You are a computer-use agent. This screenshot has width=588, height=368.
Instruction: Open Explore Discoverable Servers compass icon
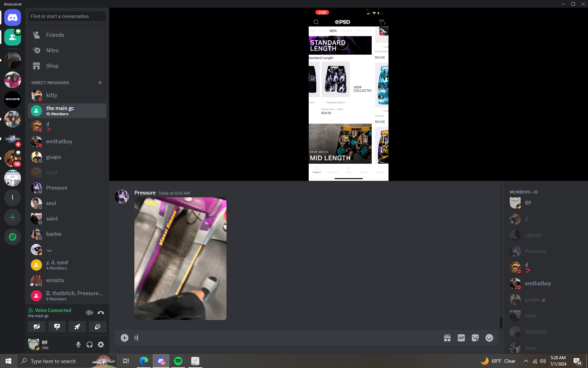coord(13,237)
